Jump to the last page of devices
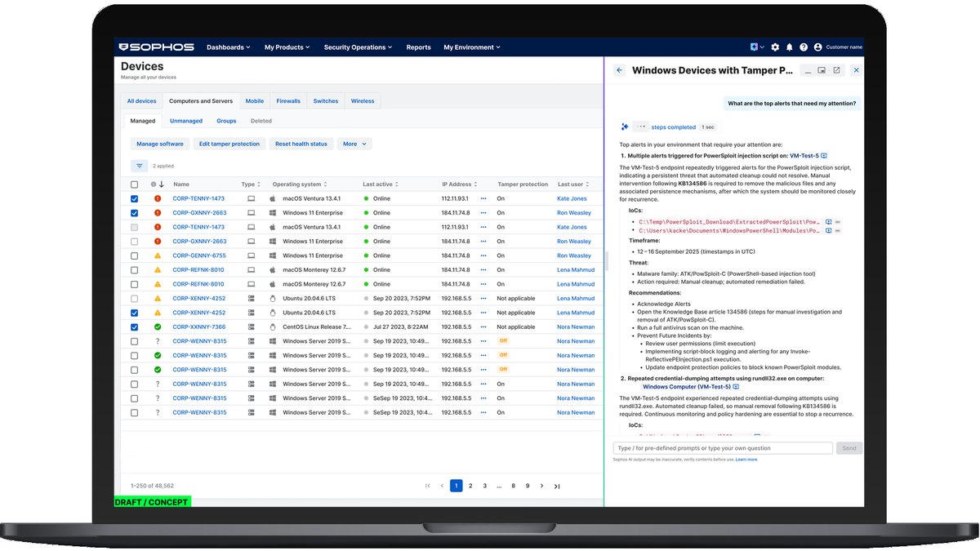The height and width of the screenshot is (551, 980). [557, 486]
